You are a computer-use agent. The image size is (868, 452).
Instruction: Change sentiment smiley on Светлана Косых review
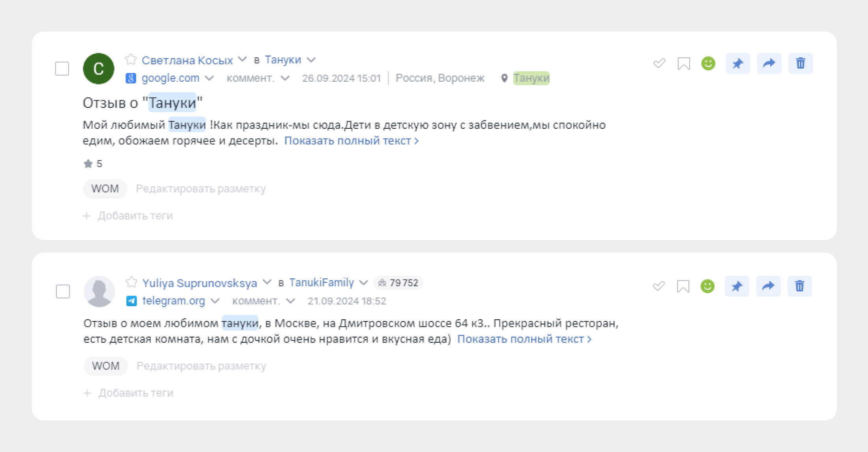coord(708,63)
